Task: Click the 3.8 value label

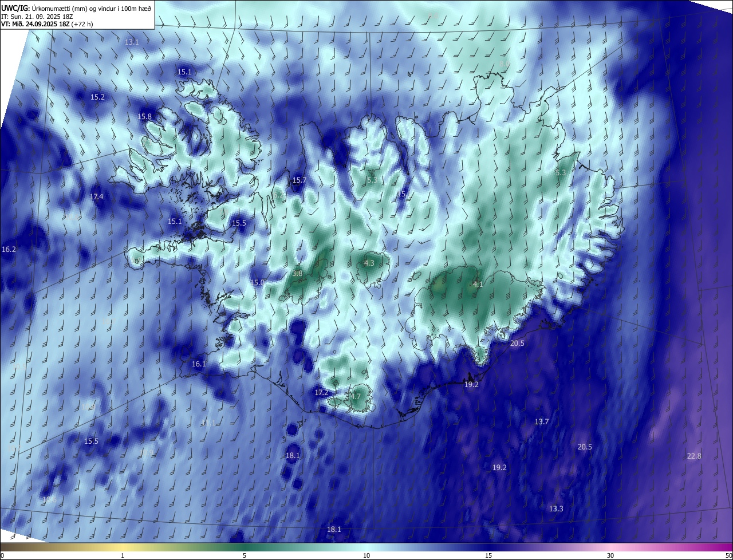Action: [x=297, y=274]
